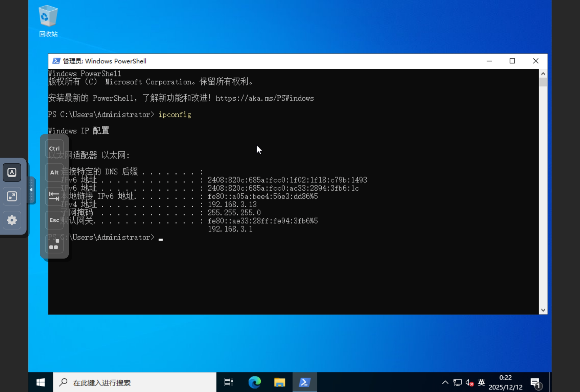
Task: Click PowerShell scrollbar down arrow
Action: click(543, 310)
